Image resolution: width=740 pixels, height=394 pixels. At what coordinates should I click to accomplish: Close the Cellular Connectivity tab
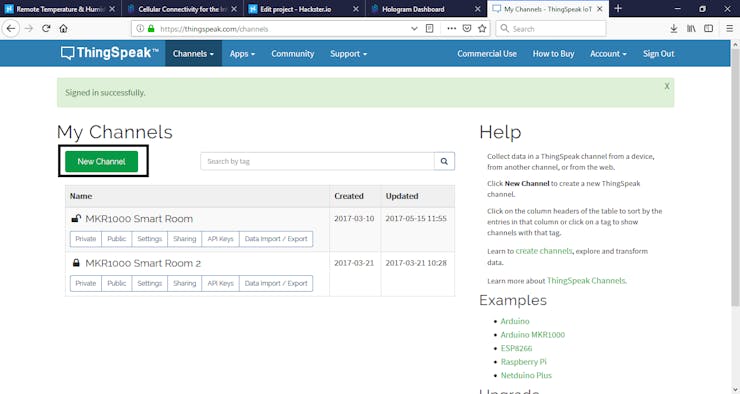click(x=234, y=9)
